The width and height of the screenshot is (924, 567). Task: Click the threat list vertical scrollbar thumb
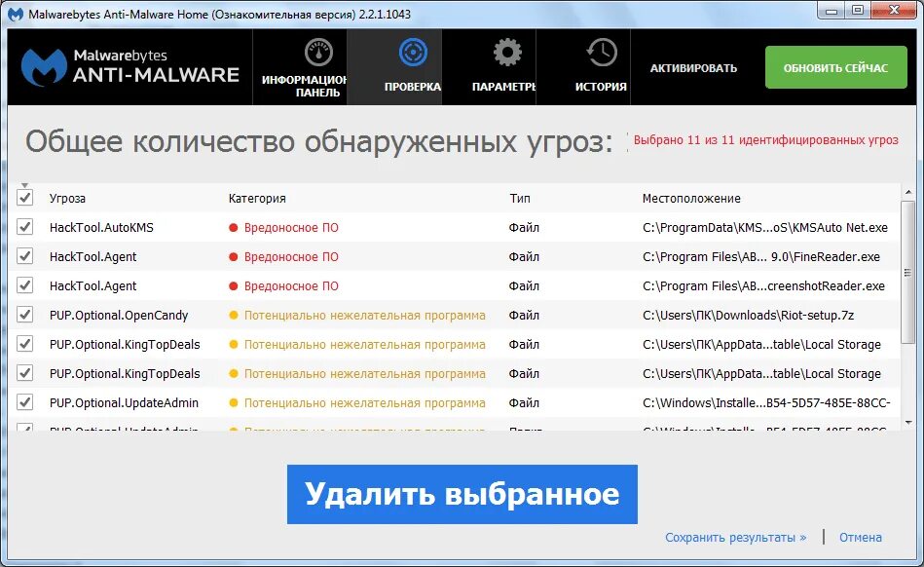tap(908, 273)
